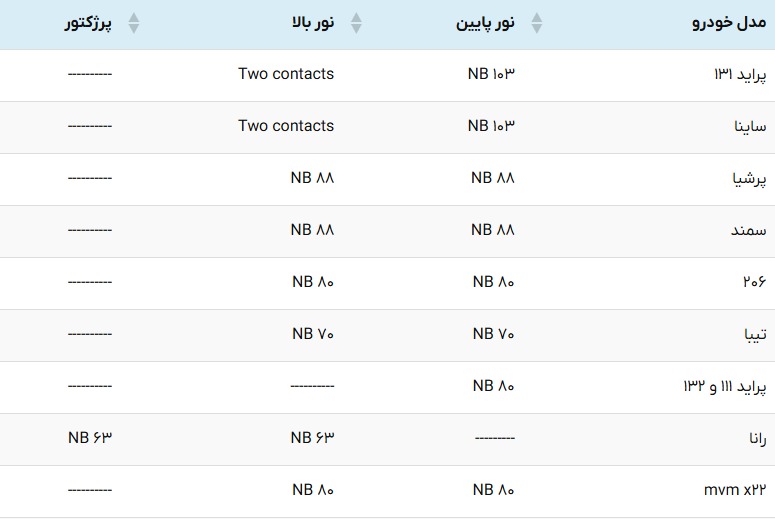Sort by the نور پایین column arrows
This screenshot has height=519, width=775.
tap(537, 23)
